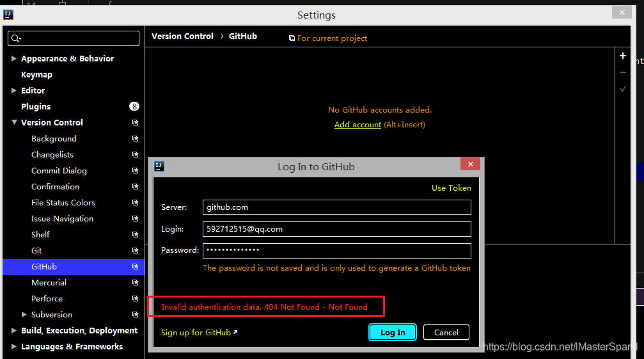
Task: Expand the Editor section
Action: coord(13,90)
